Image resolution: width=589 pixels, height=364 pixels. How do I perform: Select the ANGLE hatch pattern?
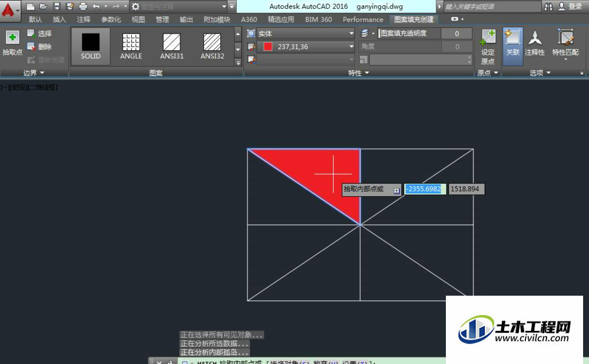pos(131,46)
